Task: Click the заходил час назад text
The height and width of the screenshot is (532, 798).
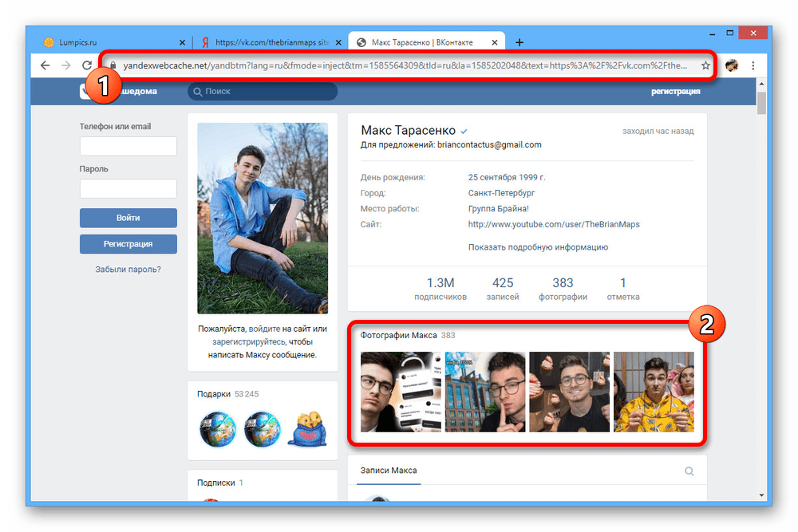Action: pos(658,132)
